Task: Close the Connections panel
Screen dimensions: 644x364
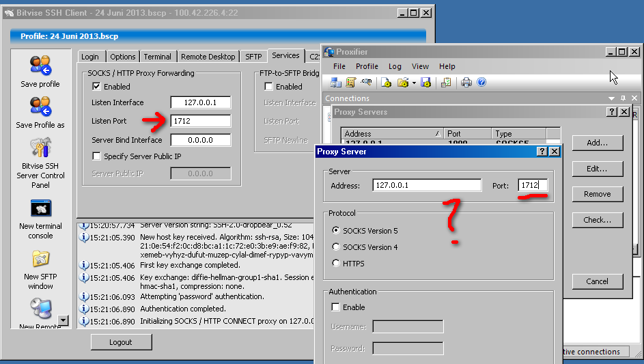Action: point(634,98)
